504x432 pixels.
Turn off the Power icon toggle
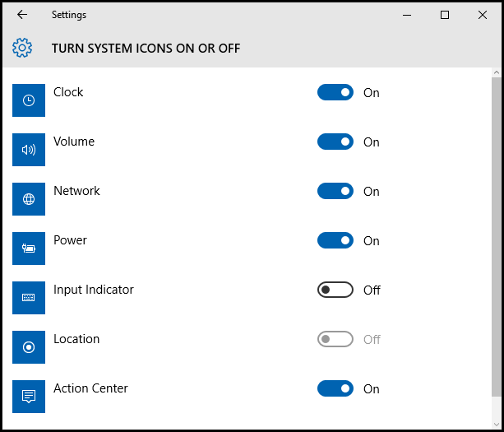tap(335, 240)
